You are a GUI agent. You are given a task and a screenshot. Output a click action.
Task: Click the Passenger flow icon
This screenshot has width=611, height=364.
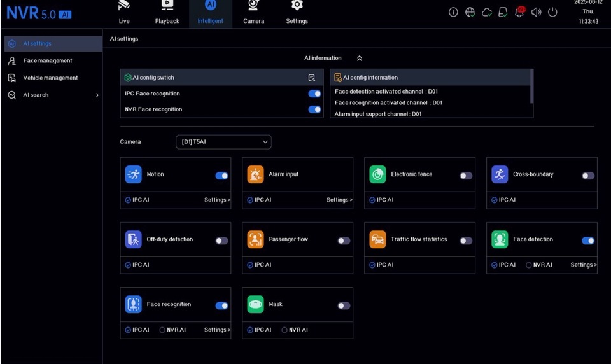pyautogui.click(x=255, y=239)
